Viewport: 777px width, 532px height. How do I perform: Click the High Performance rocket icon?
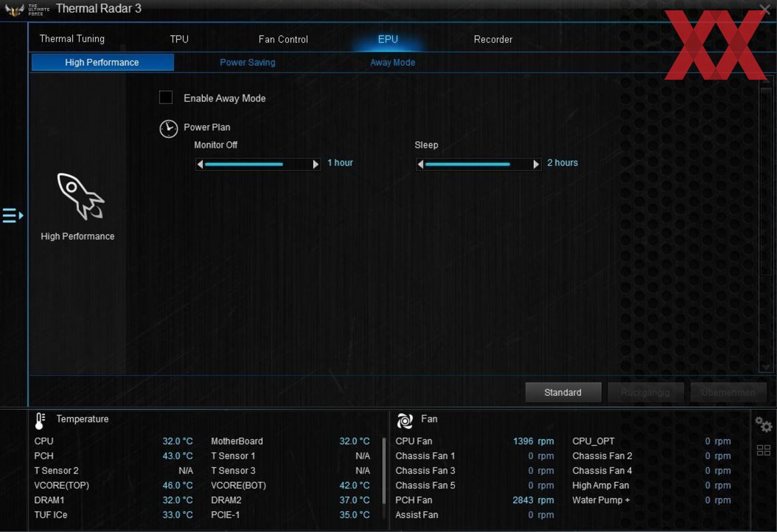81,196
